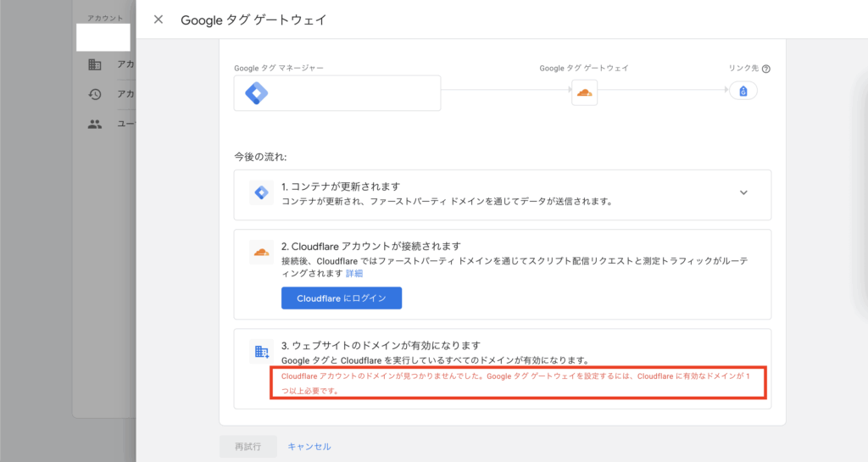Viewport: 868px width, 462px height.
Task: Open help icon next to リンク先
Action: pos(766,69)
